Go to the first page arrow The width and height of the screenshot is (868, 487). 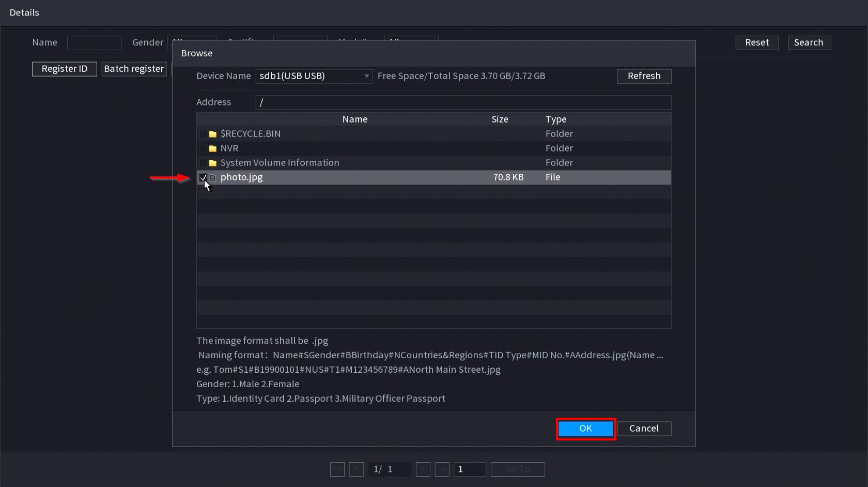337,469
